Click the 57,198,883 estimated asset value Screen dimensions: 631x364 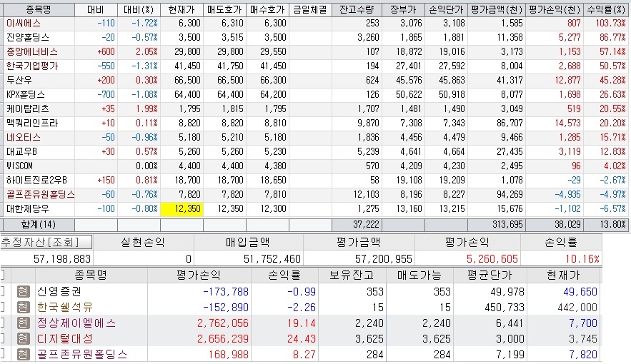62,259
